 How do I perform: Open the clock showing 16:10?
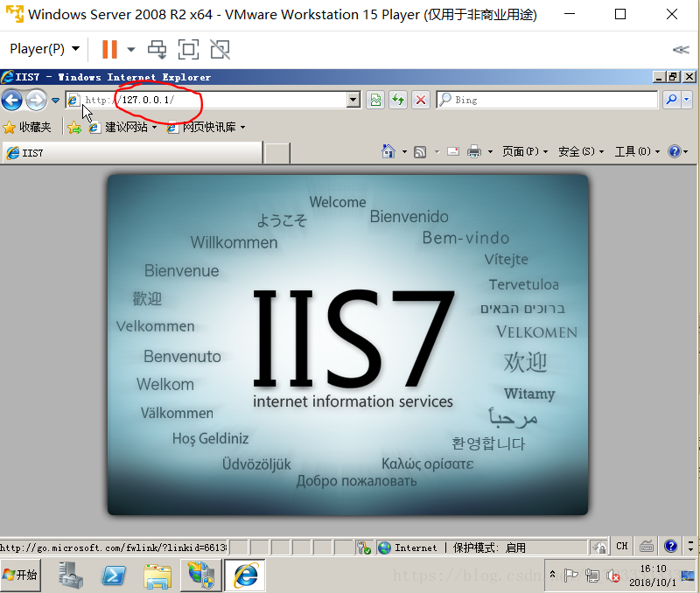click(x=653, y=576)
